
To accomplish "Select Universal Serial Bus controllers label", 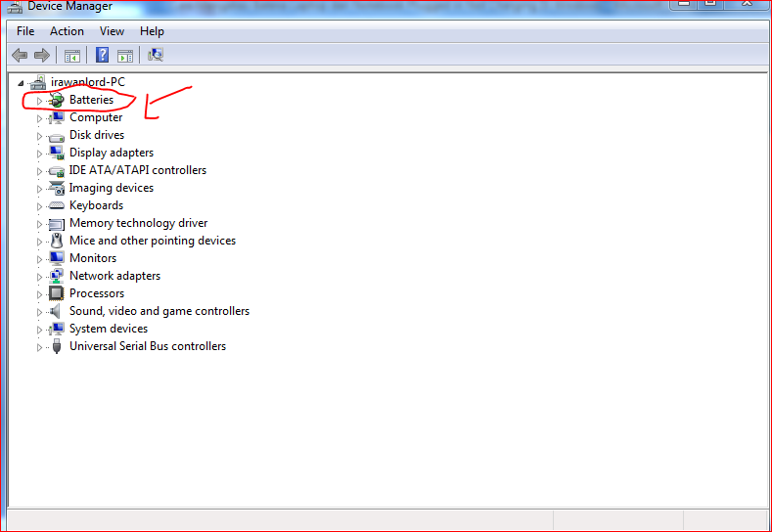I will (x=148, y=346).
